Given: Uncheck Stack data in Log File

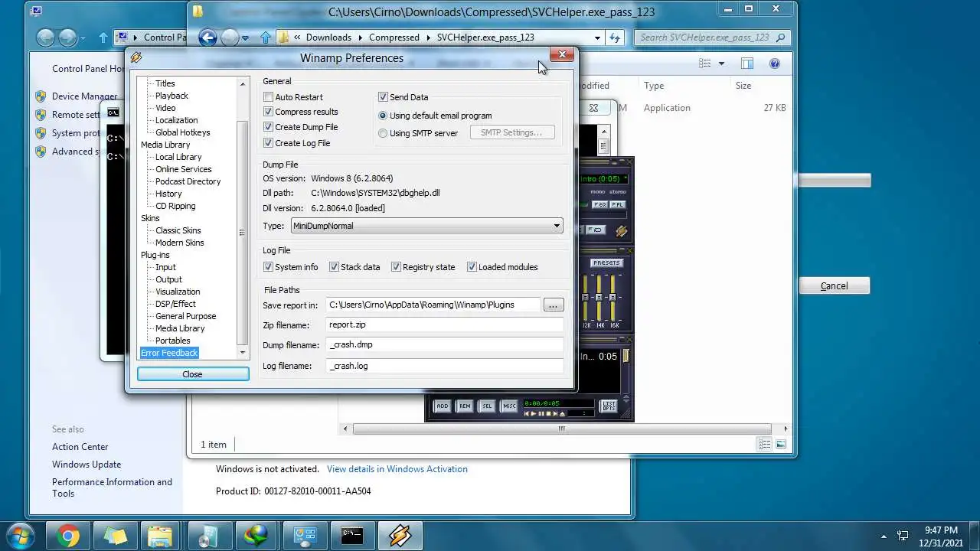Looking at the screenshot, I should [x=334, y=267].
